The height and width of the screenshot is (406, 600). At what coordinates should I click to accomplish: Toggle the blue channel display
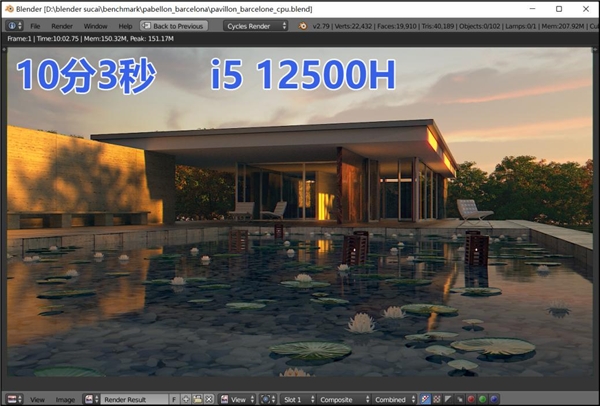[x=494, y=399]
